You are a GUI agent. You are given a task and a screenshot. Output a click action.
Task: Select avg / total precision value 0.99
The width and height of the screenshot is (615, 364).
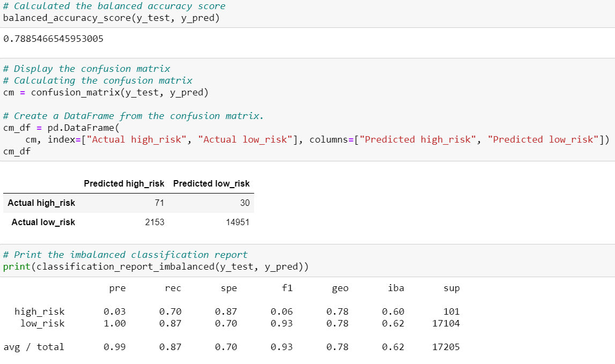click(x=115, y=347)
